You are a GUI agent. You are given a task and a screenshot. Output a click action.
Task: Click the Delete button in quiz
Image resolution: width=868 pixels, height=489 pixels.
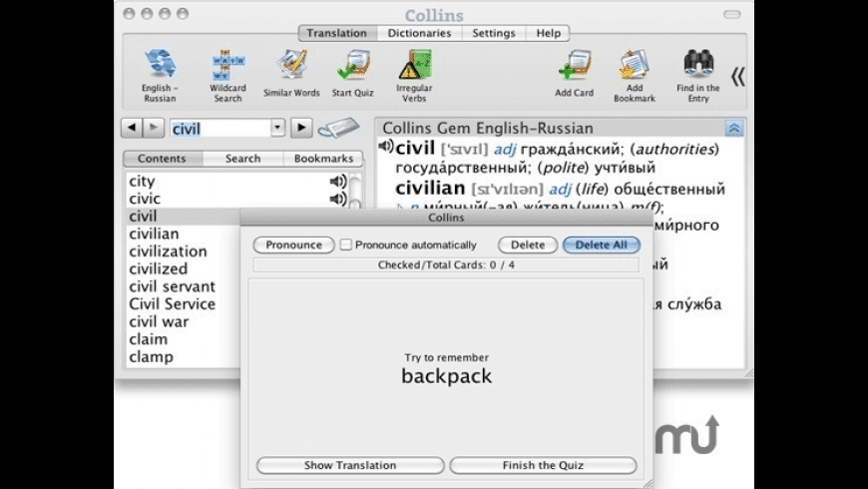pos(528,244)
